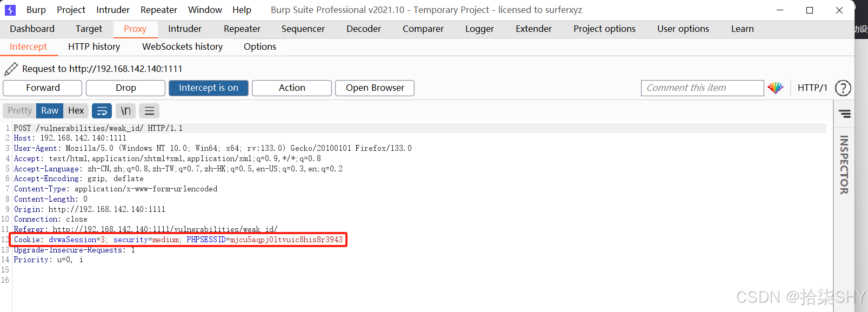The height and width of the screenshot is (312, 868).
Task: Open the User options tab
Action: [x=683, y=29]
